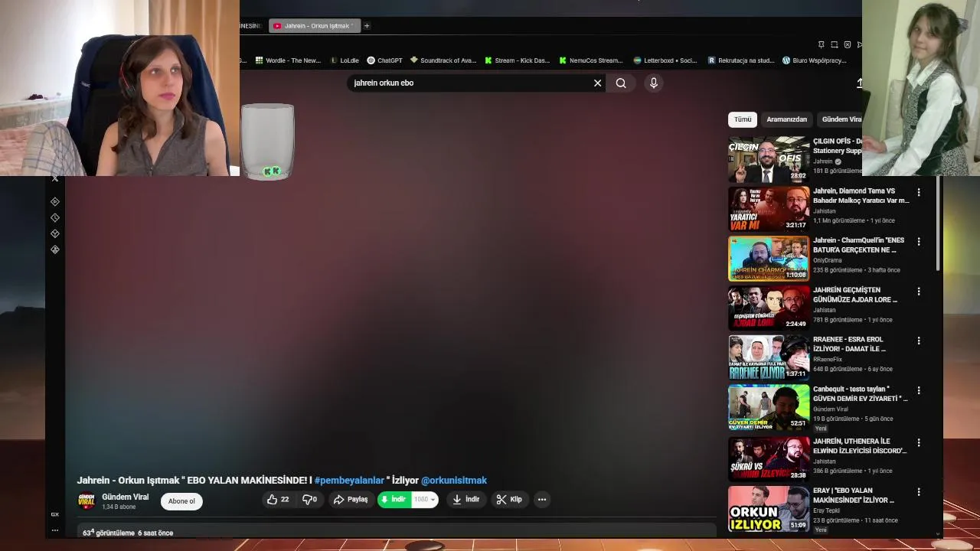This screenshot has height=551, width=980.
Task: Open options menu for 'Jahrein, Diamond Tema' video
Action: click(919, 192)
